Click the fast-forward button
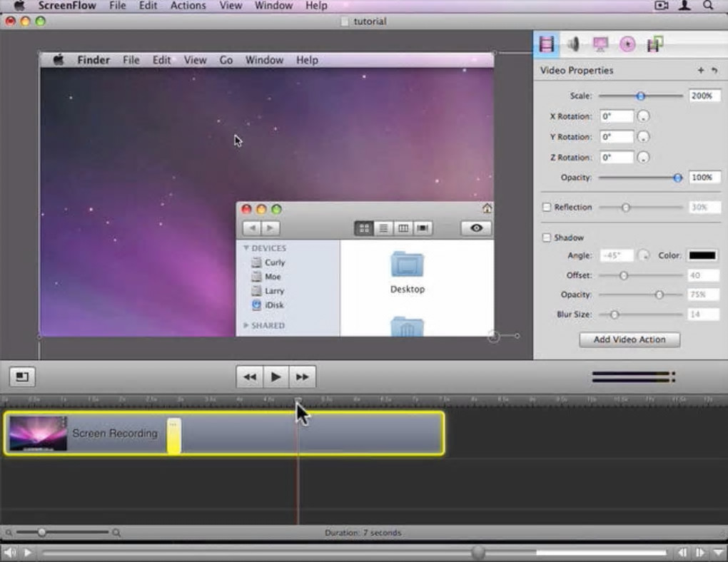 pos(302,377)
